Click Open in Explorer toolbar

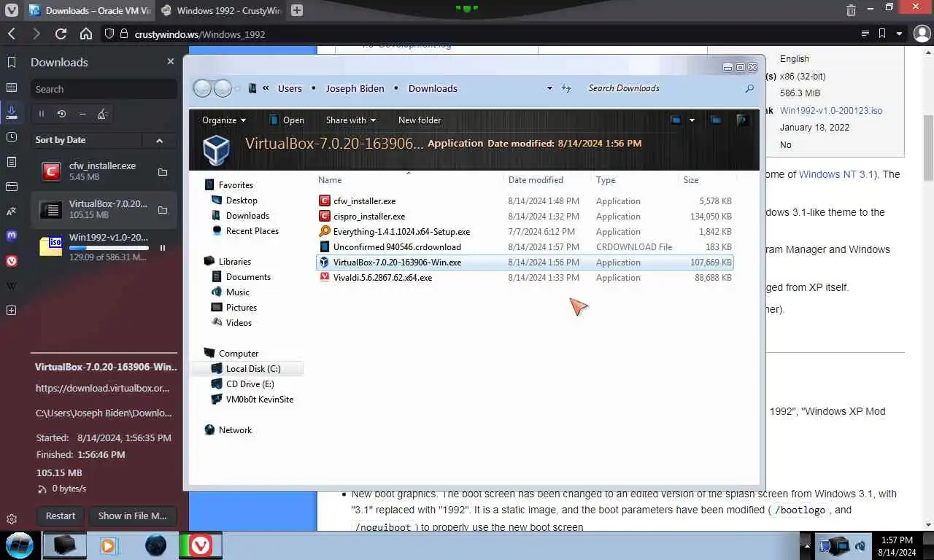287,120
